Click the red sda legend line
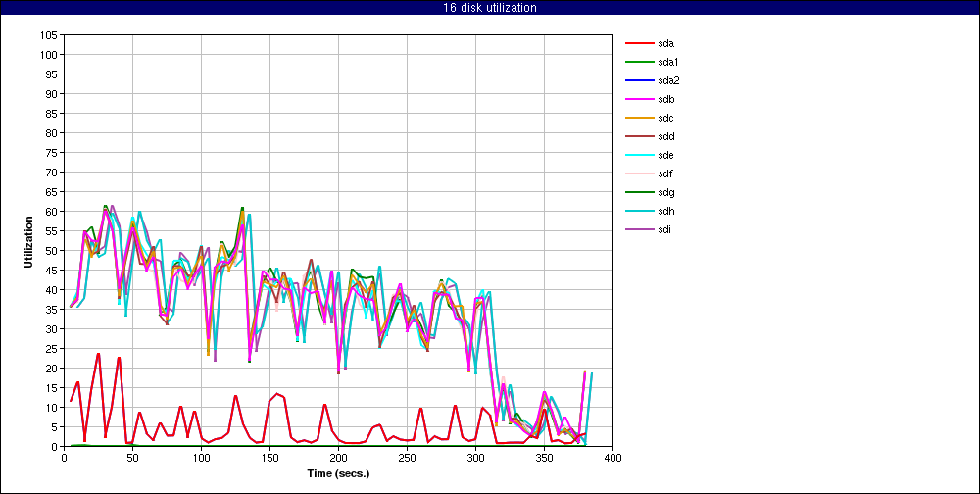The width and height of the screenshot is (980, 494). pyautogui.click(x=639, y=43)
